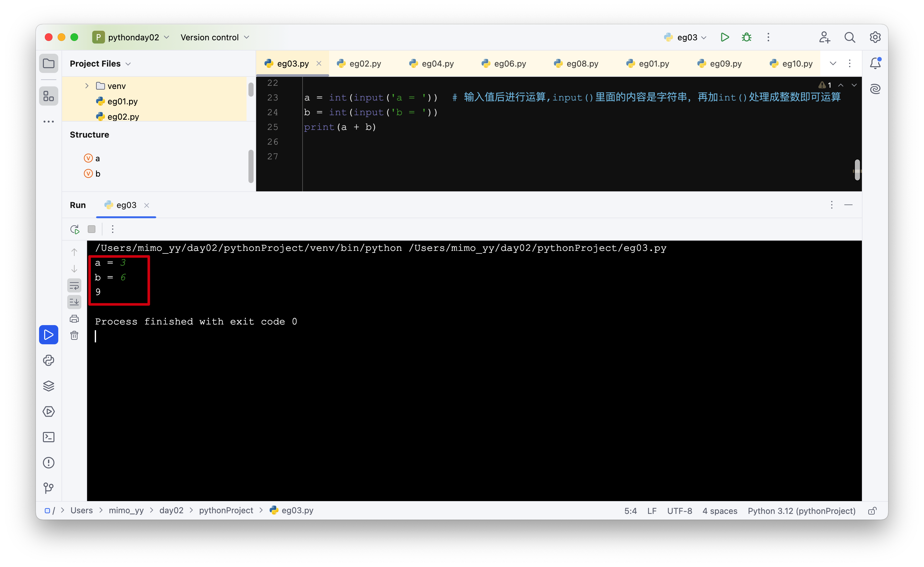Image resolution: width=924 pixels, height=567 pixels.
Task: Open Python Console tool window
Action: tap(48, 360)
